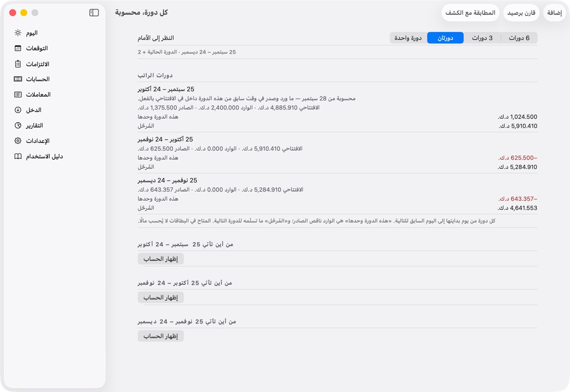The height and width of the screenshot is (392, 570).
Task: Click the 25 نوفمبر – 24 ديسمبر cycle heading
Action: coord(168,180)
